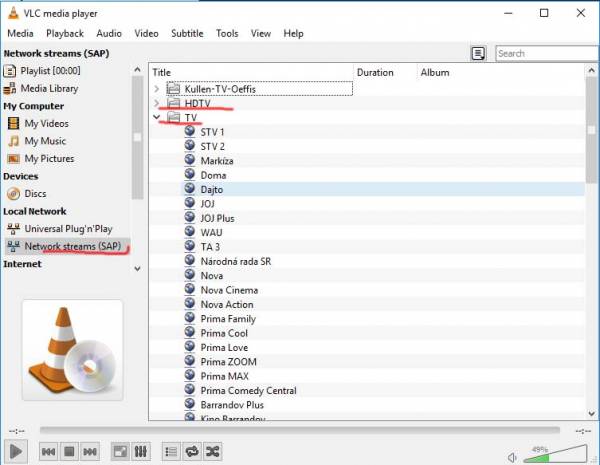Select the STV 2 stream icon
600x465 pixels.
[x=190, y=145]
